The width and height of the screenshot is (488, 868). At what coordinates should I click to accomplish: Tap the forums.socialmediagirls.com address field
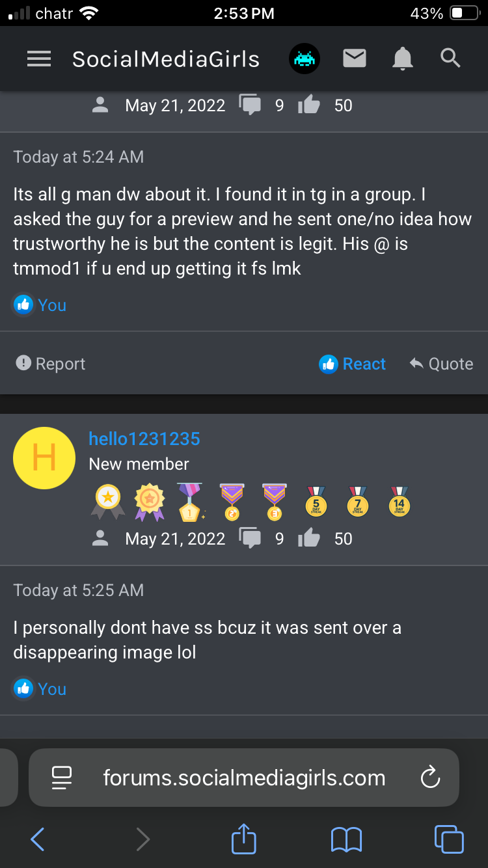[x=244, y=778]
